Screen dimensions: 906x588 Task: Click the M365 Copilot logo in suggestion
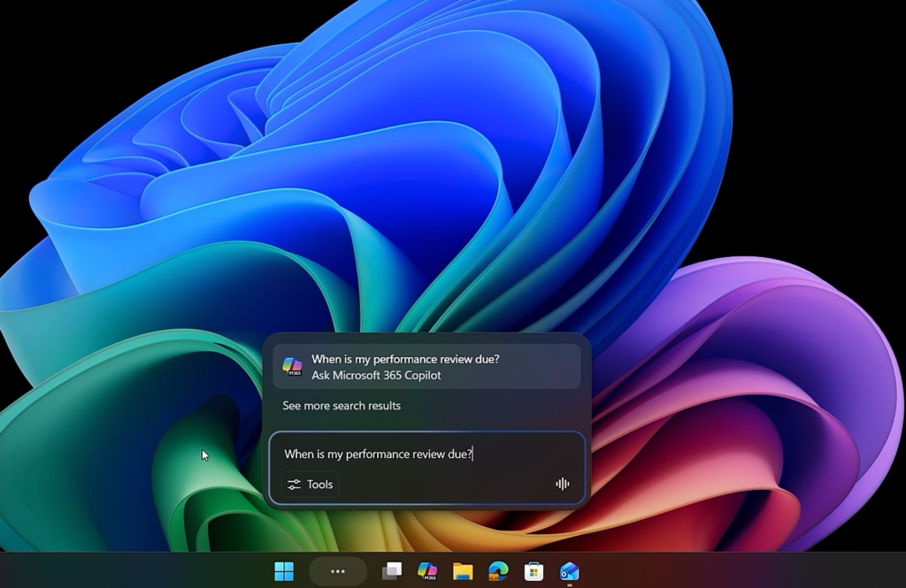click(x=292, y=367)
